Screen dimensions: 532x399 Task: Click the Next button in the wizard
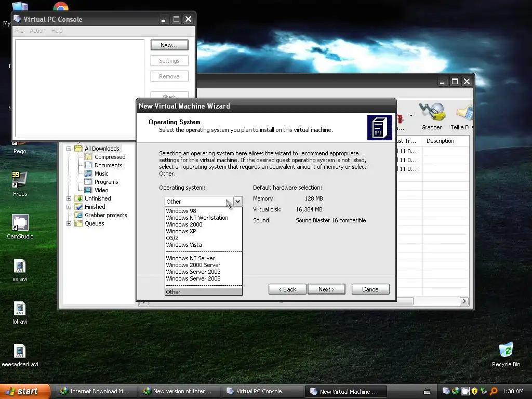click(326, 289)
